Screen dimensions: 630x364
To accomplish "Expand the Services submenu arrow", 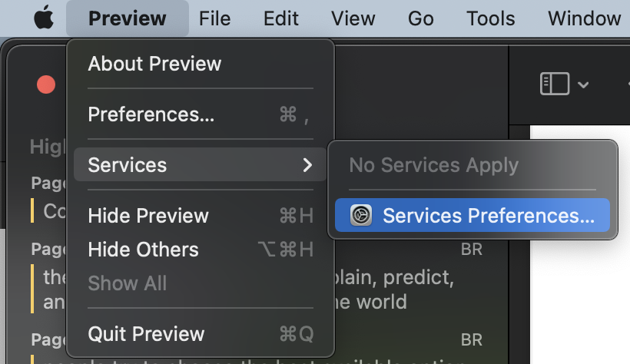I will click(x=307, y=164).
